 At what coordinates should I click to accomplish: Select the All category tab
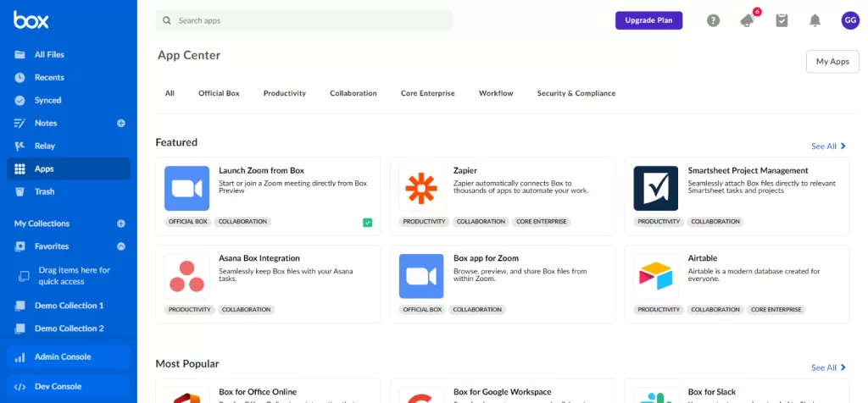pyautogui.click(x=170, y=93)
